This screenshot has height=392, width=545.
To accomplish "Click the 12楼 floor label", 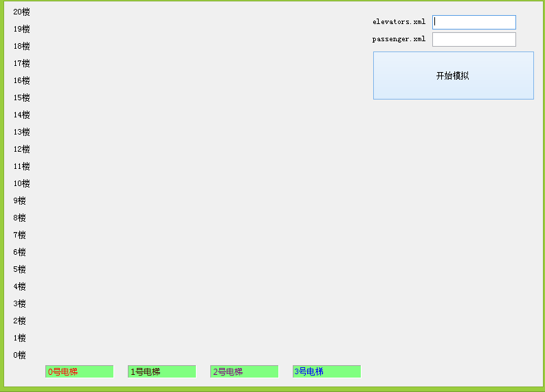I will (x=21, y=149).
